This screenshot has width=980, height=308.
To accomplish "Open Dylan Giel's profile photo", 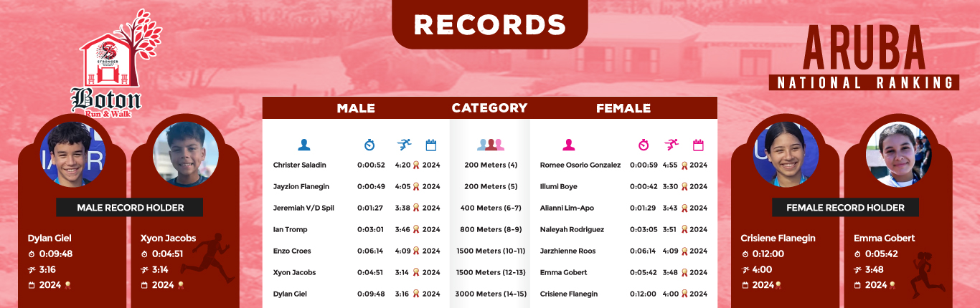I will (73, 154).
